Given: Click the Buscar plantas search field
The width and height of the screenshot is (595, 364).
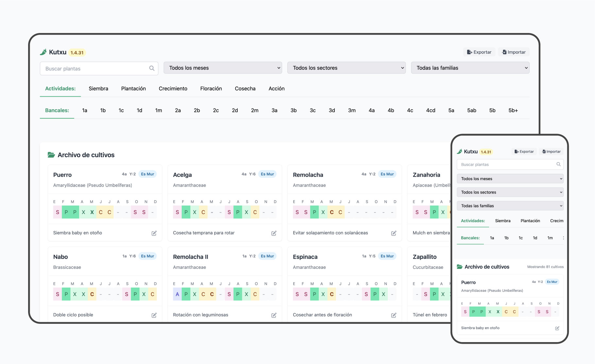Looking at the screenshot, I should tap(99, 69).
